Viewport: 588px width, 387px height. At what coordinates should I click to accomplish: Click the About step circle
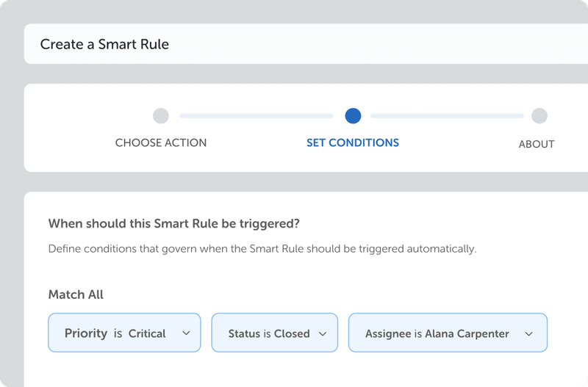(x=539, y=116)
